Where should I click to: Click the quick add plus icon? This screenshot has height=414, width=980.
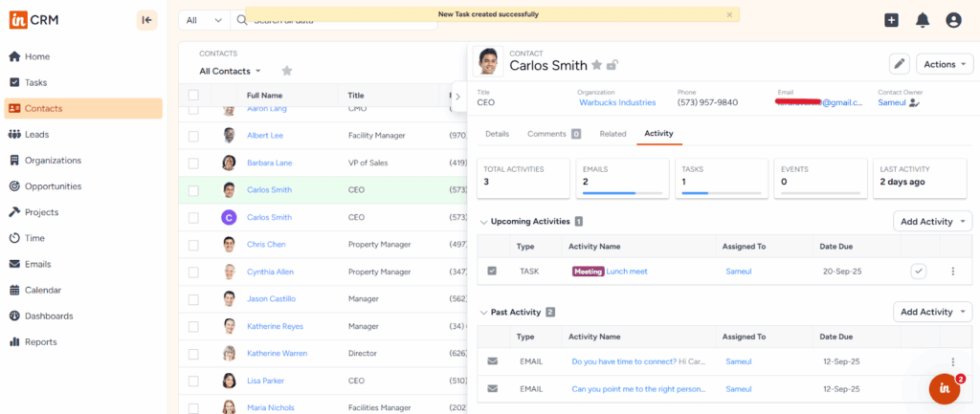pos(891,20)
